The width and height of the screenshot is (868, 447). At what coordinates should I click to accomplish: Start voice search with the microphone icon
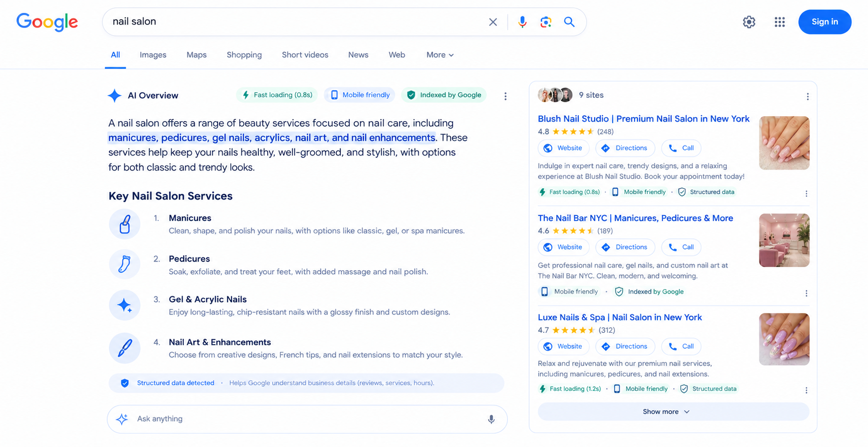click(x=522, y=22)
